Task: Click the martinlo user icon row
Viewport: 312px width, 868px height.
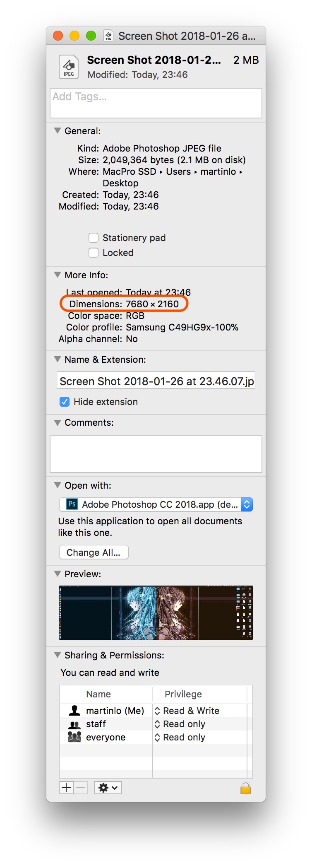Action: click(74, 711)
